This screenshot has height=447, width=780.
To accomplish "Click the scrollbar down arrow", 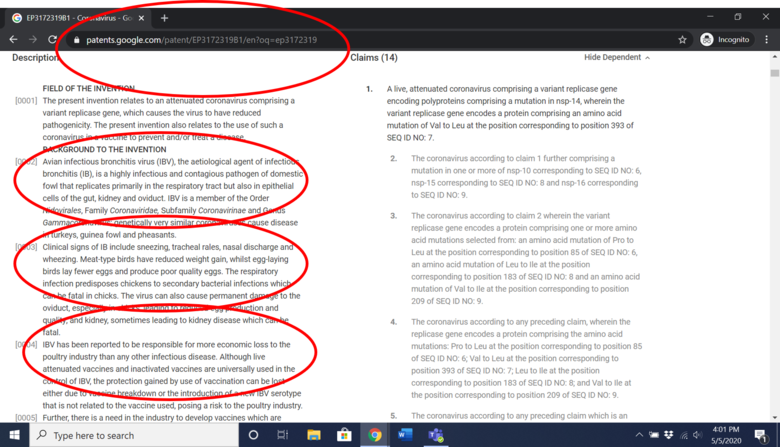I will click(x=775, y=418).
